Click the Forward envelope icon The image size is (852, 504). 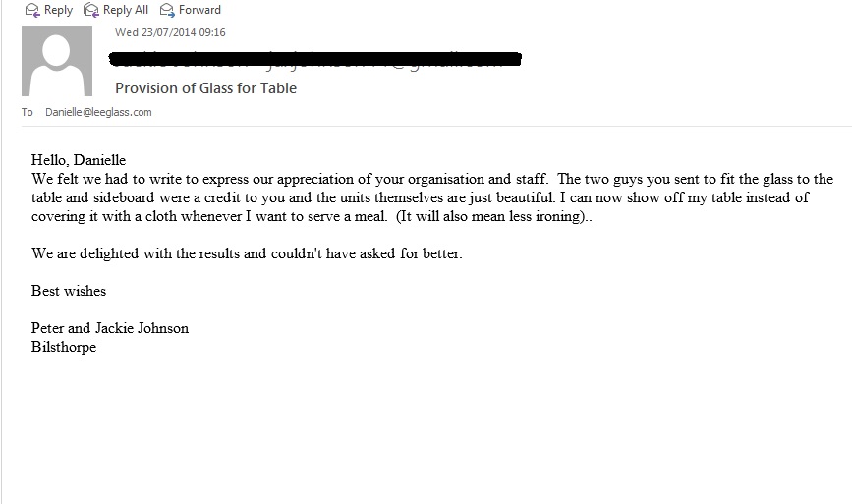click(x=168, y=10)
